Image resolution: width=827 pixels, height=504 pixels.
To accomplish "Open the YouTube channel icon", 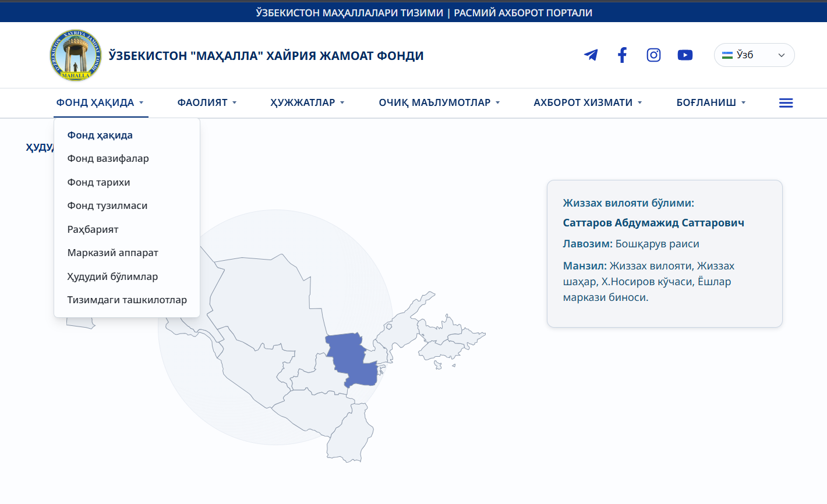I will point(685,55).
